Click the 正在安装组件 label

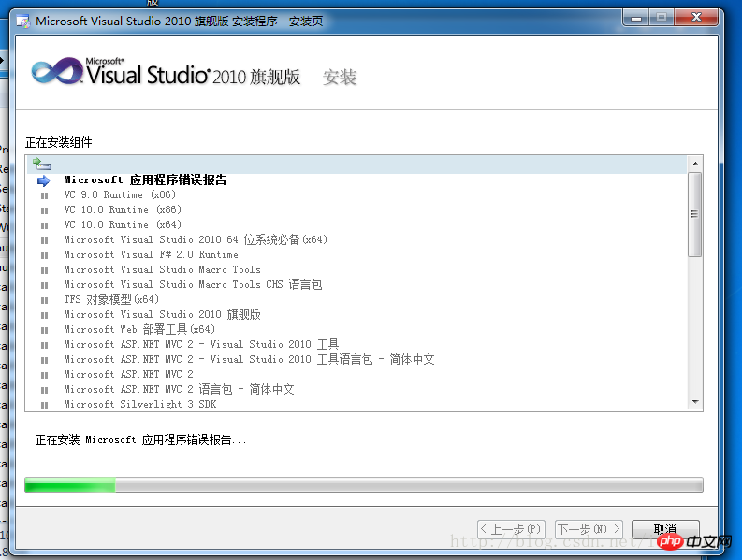61,142
